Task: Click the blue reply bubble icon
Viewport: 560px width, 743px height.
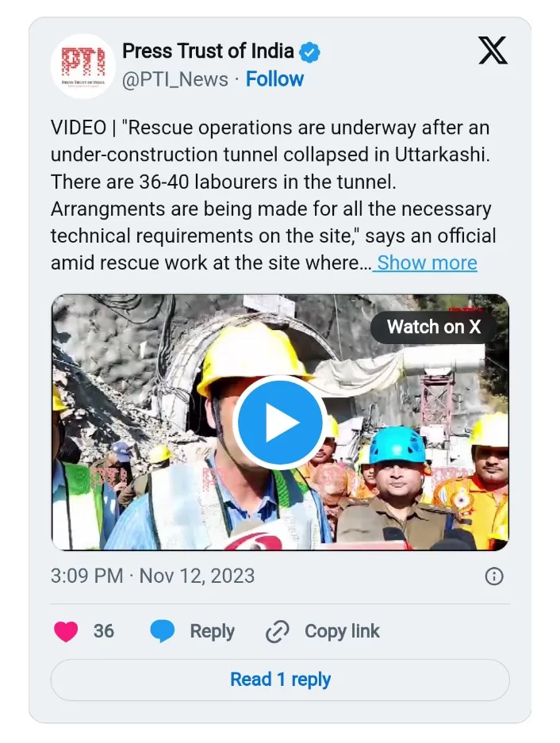Action: (x=162, y=631)
